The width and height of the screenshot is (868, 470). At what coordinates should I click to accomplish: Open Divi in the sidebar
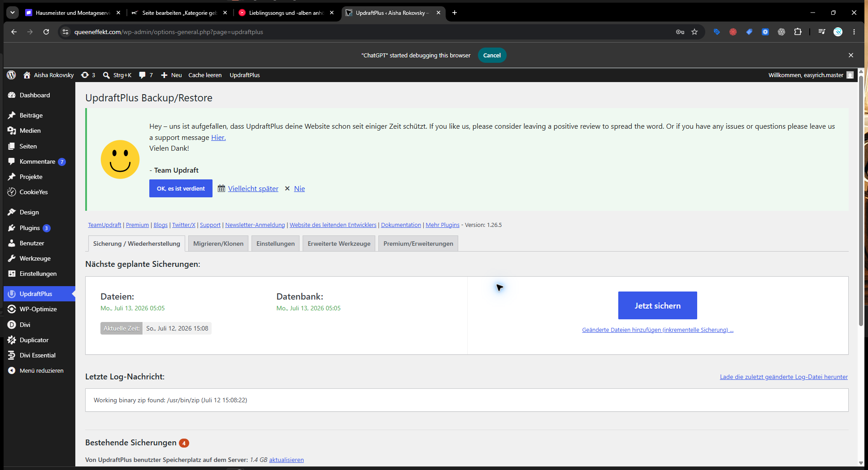pos(25,325)
